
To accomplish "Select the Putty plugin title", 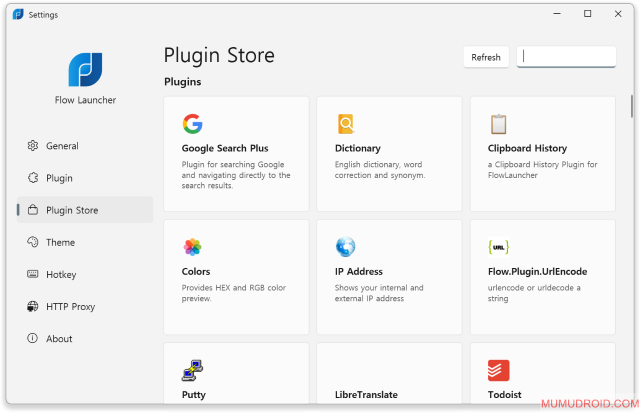I will (193, 395).
